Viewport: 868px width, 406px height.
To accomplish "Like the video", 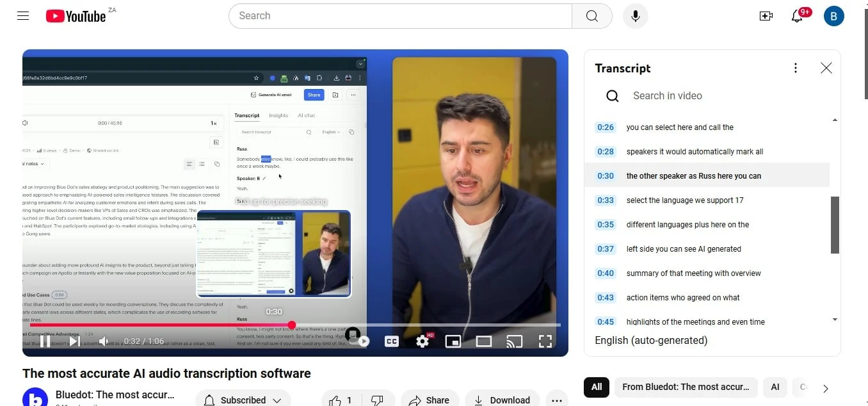I will click(x=340, y=400).
